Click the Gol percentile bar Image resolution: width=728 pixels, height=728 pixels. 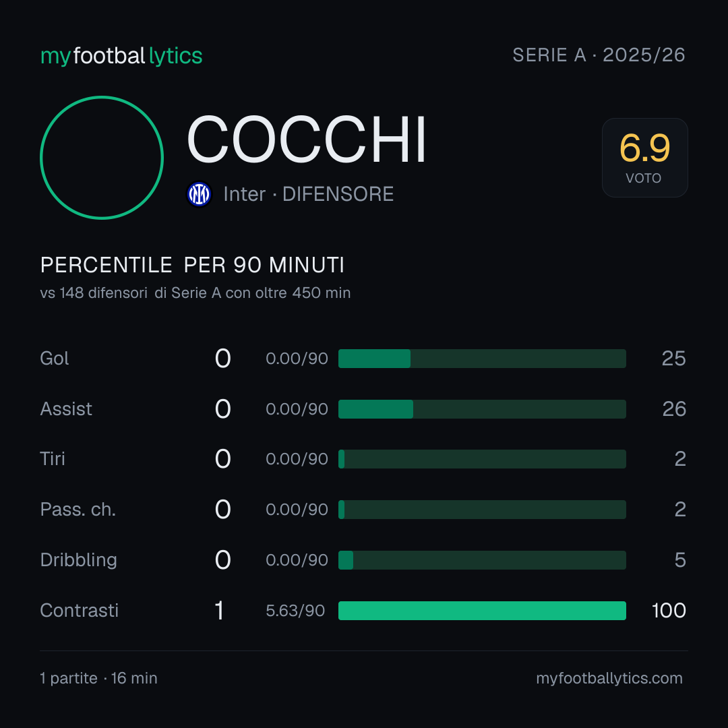click(482, 359)
